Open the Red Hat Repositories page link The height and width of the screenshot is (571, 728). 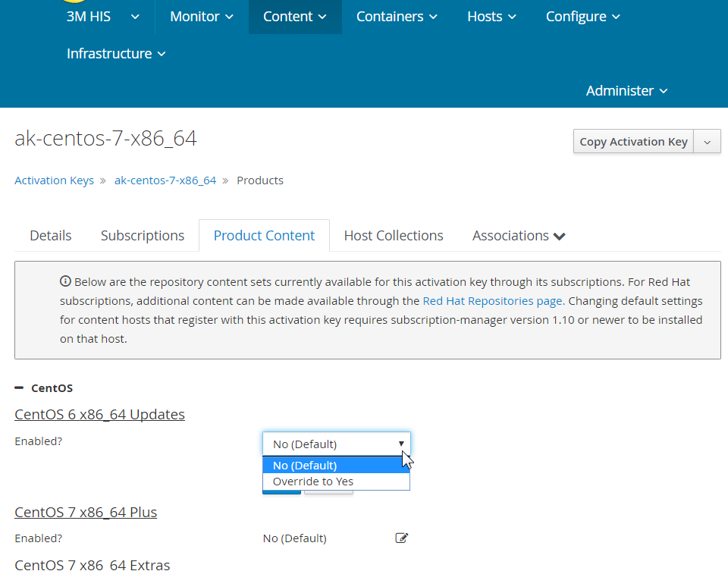click(493, 301)
